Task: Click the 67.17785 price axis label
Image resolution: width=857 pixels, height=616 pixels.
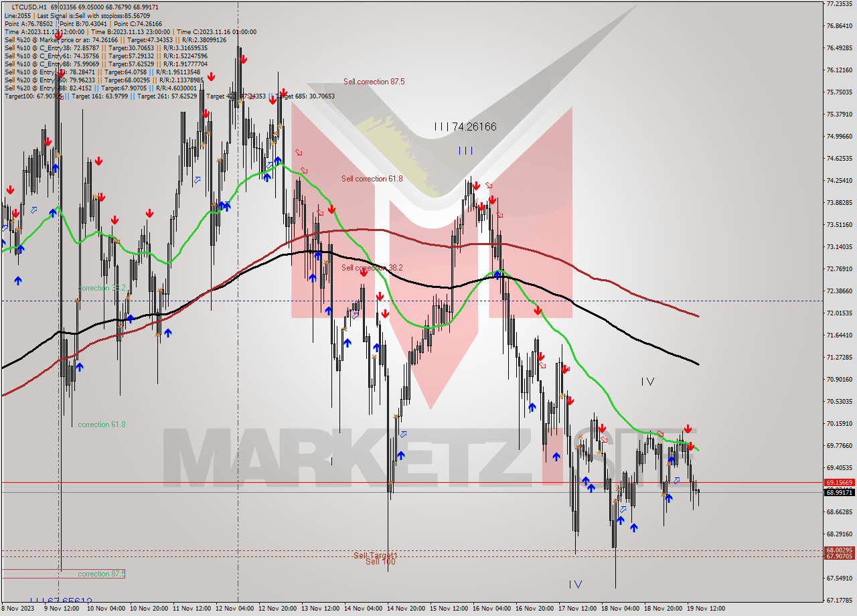Action: (839, 601)
